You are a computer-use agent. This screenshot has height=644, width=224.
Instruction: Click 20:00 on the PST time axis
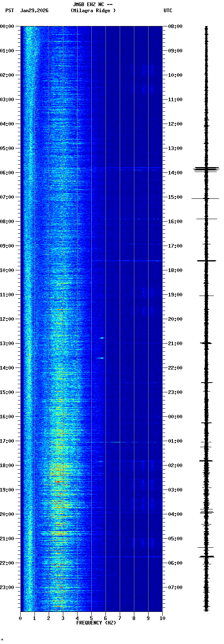click(7, 514)
